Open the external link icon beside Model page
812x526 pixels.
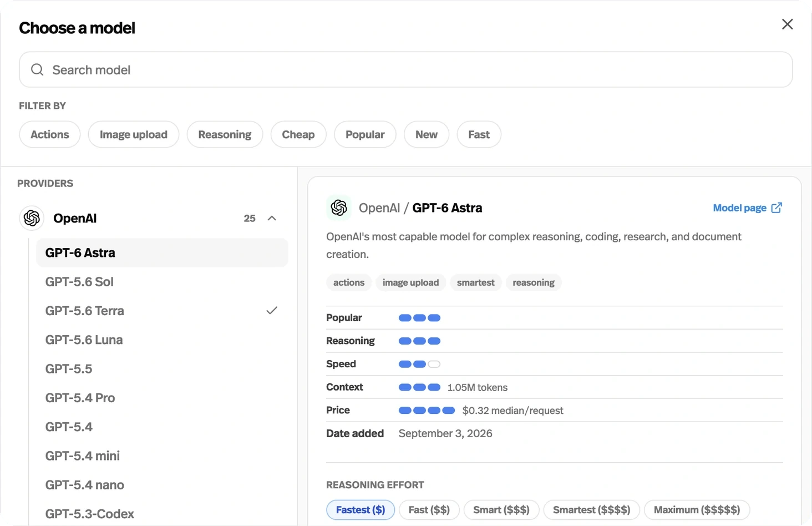point(777,208)
